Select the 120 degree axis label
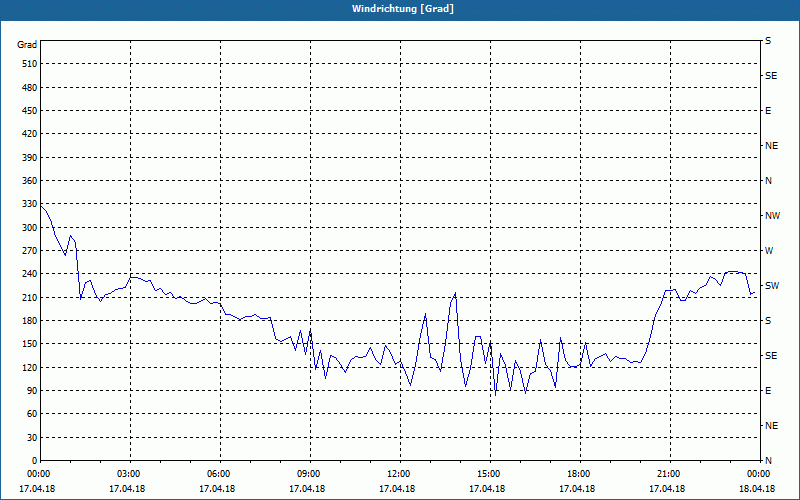Viewport: 800px width, 500px height. [x=30, y=367]
